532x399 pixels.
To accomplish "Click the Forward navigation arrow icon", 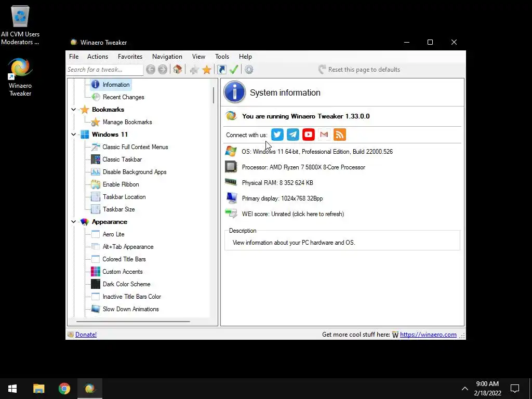I will pyautogui.click(x=163, y=70).
